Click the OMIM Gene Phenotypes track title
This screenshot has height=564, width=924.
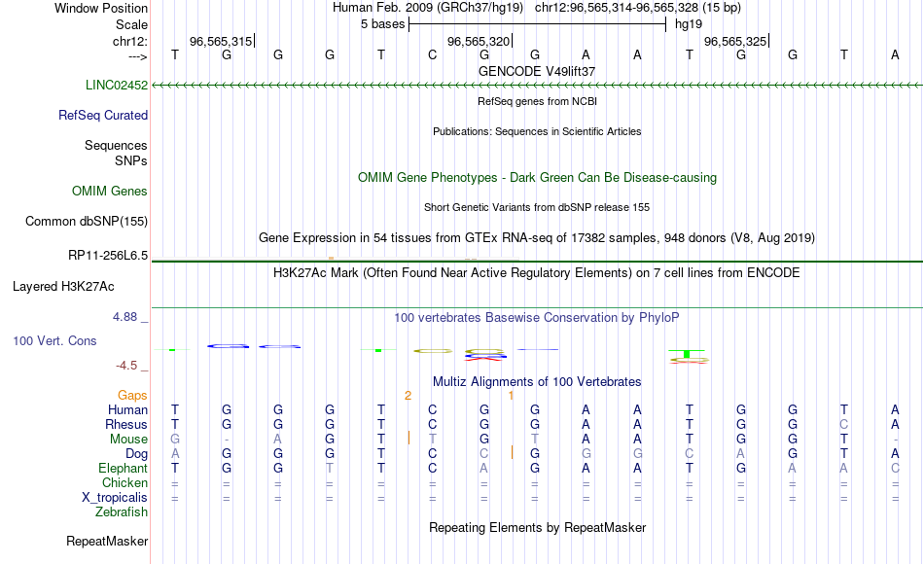538,177
